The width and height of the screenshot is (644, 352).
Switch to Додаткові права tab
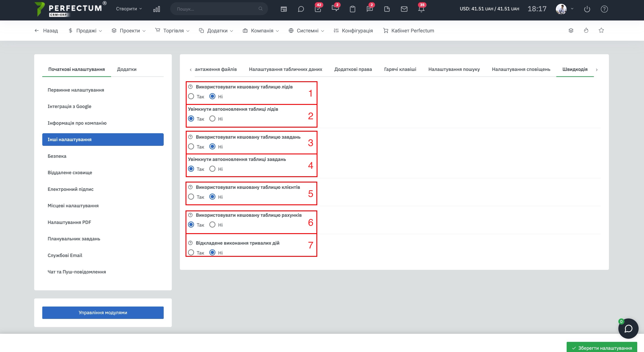pyautogui.click(x=353, y=69)
